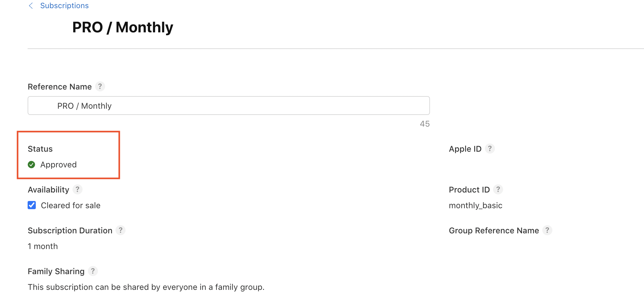Show the Product ID help tooltip
Viewport: 644px width, 304px height.
pos(498,189)
